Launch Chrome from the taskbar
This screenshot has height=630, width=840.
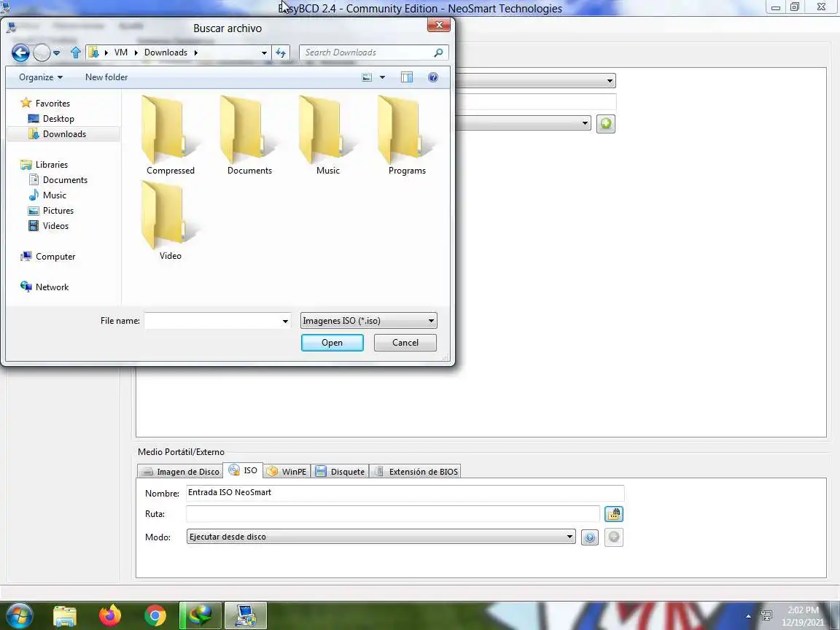click(155, 616)
